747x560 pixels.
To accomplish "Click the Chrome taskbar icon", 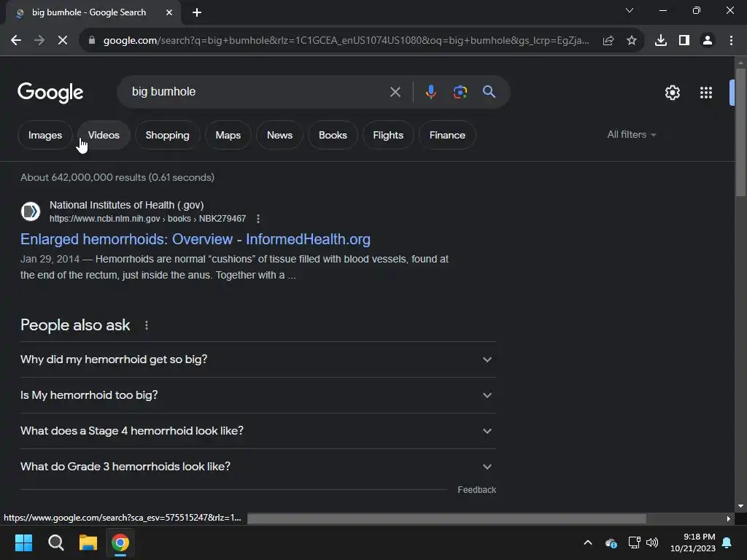I will click(x=120, y=542).
